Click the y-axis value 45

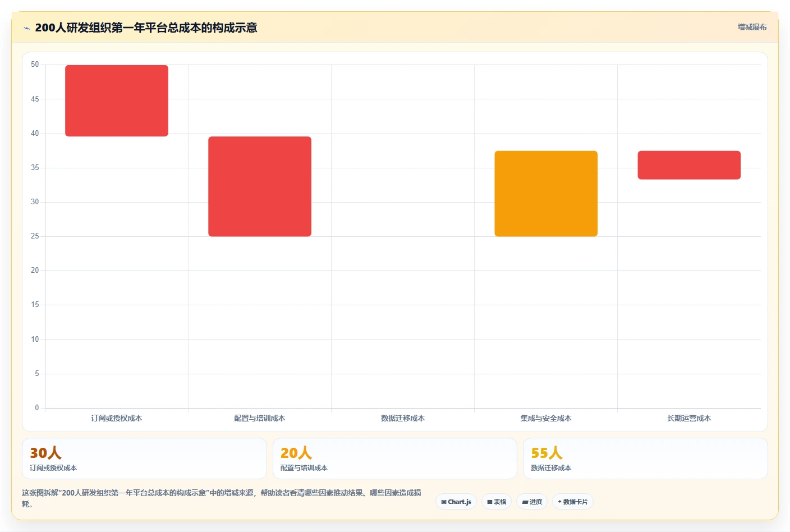tap(35, 99)
